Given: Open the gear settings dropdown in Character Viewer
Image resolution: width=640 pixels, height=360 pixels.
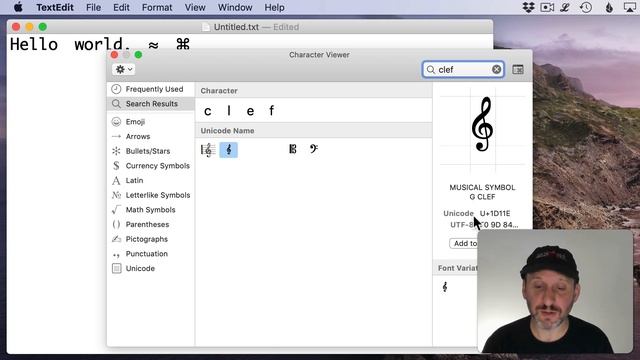Looking at the screenshot, I should 124,69.
